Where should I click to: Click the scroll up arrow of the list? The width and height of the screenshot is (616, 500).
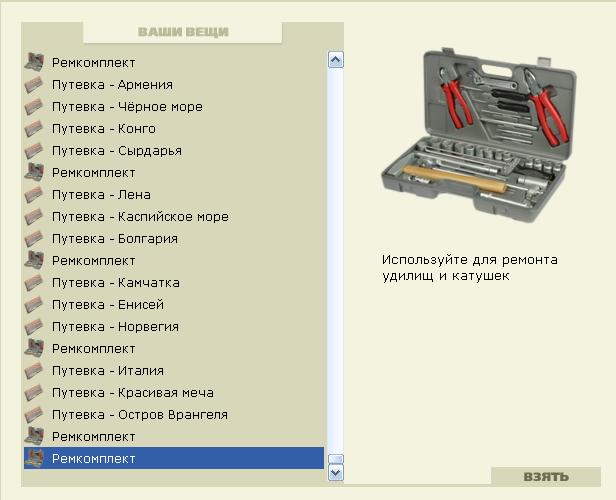(336, 60)
